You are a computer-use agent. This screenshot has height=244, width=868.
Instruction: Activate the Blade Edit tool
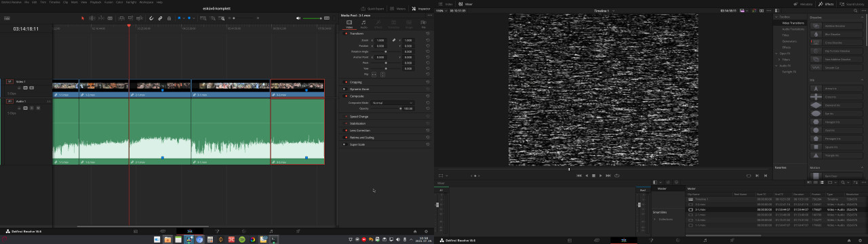coord(110,18)
